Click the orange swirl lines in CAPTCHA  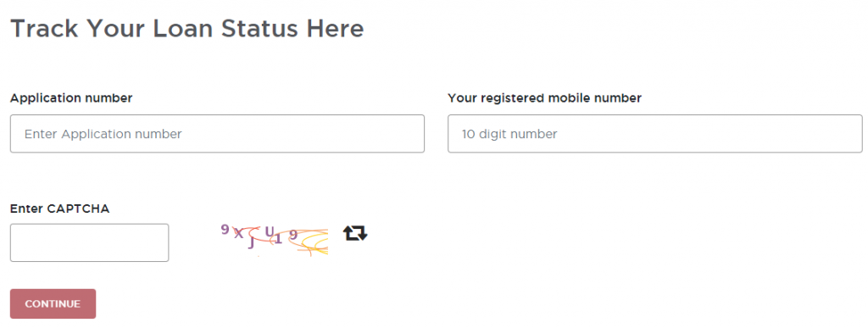[x=313, y=242]
